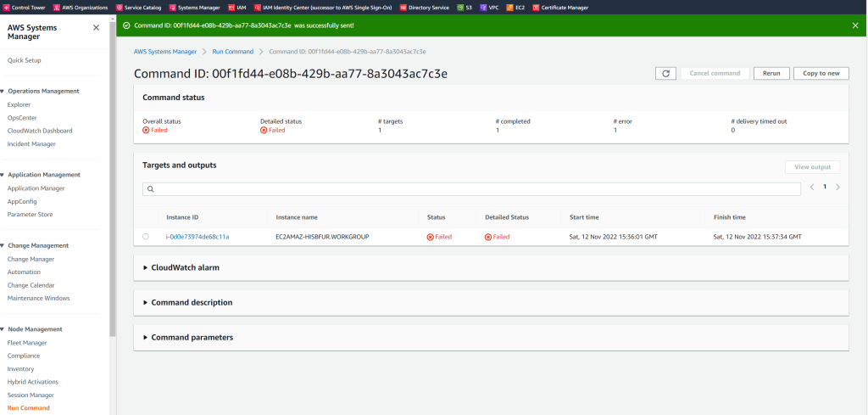Open Hybrid Activations in the sidebar

(33, 382)
